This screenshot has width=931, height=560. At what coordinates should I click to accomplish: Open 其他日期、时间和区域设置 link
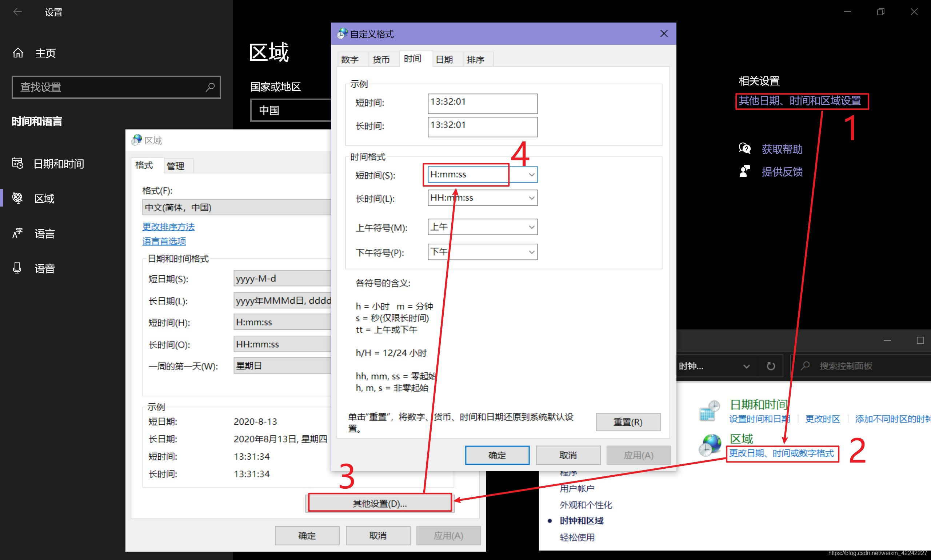(800, 101)
